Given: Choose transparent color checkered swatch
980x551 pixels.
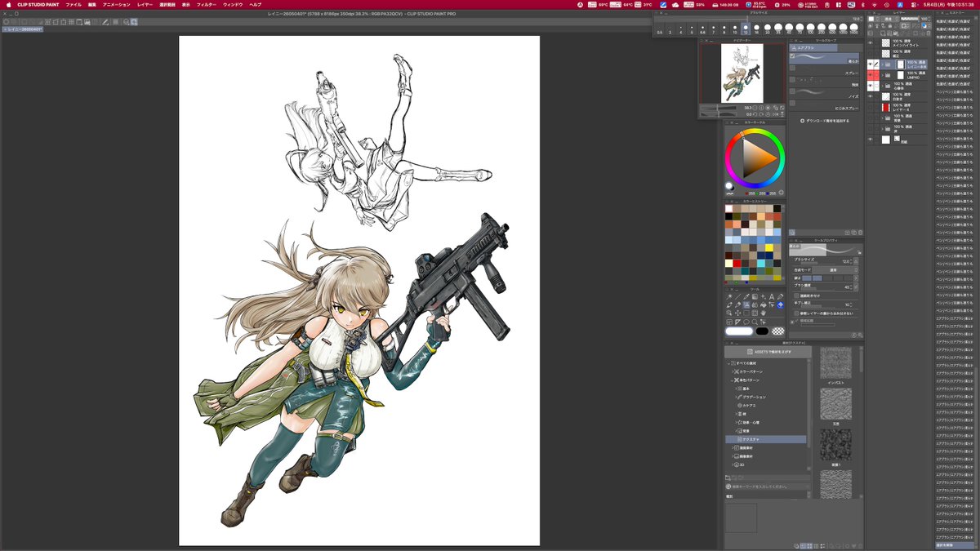Looking at the screenshot, I should coord(778,331).
